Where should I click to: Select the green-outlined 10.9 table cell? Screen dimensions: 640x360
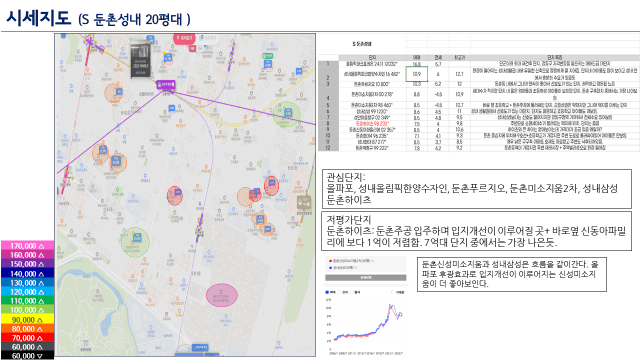tap(417, 74)
